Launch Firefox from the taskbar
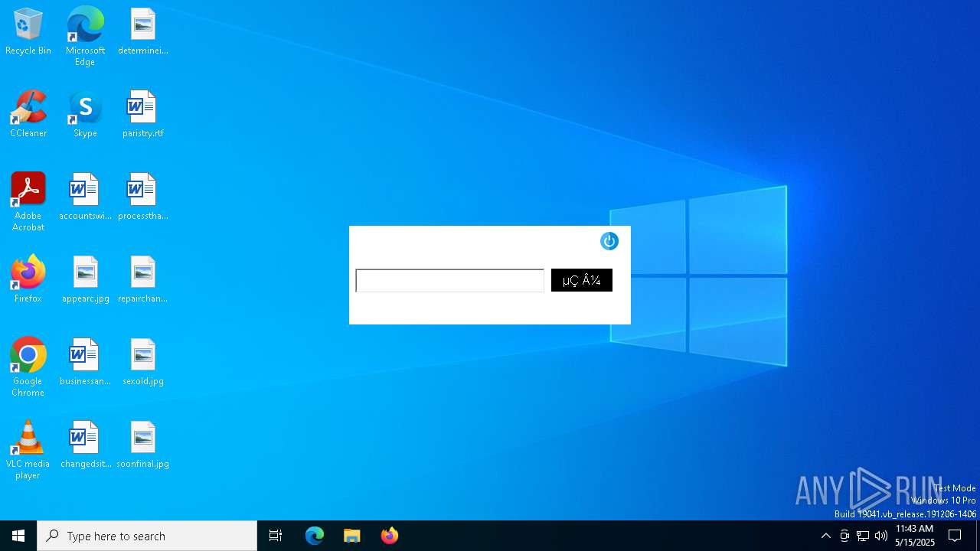This screenshot has height=551, width=980. (389, 536)
